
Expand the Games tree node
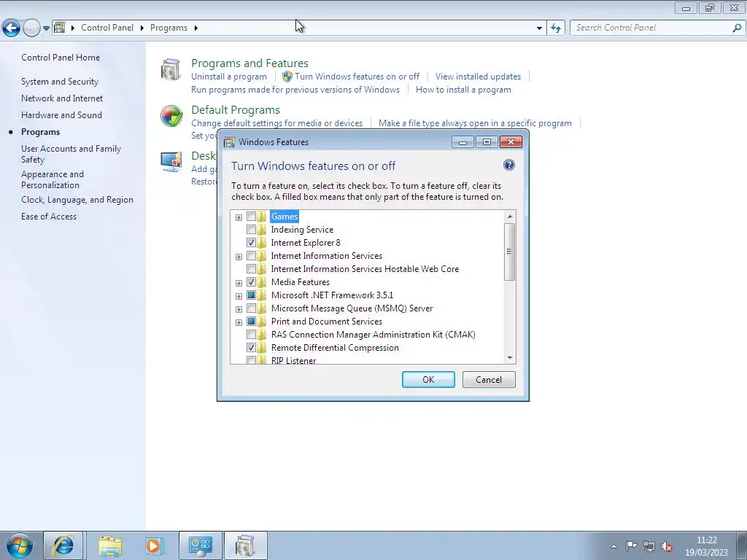click(239, 217)
